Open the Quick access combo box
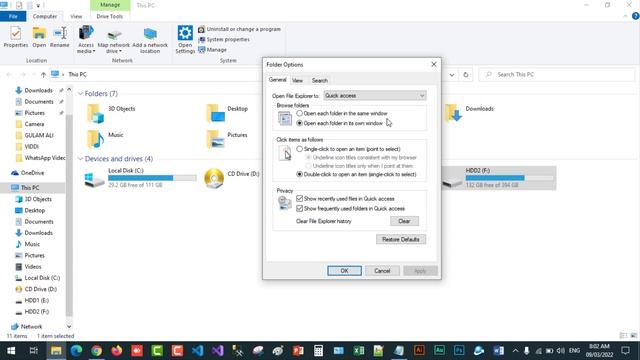The height and width of the screenshot is (360, 640). pos(375,96)
